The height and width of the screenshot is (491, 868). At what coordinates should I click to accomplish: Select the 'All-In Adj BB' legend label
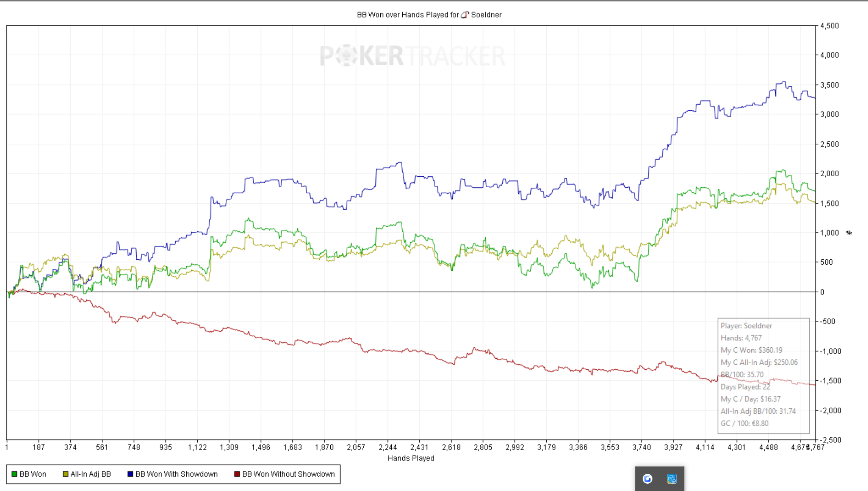pos(91,474)
